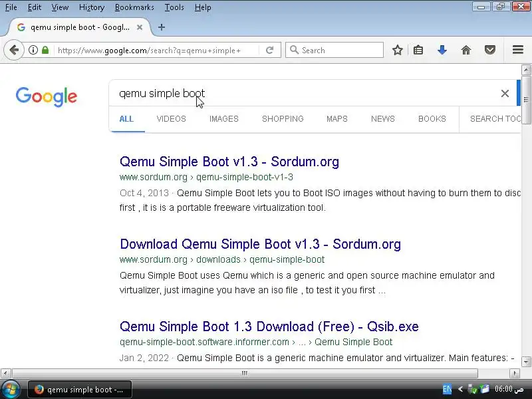Reload the page with the refresh icon

[270, 51]
